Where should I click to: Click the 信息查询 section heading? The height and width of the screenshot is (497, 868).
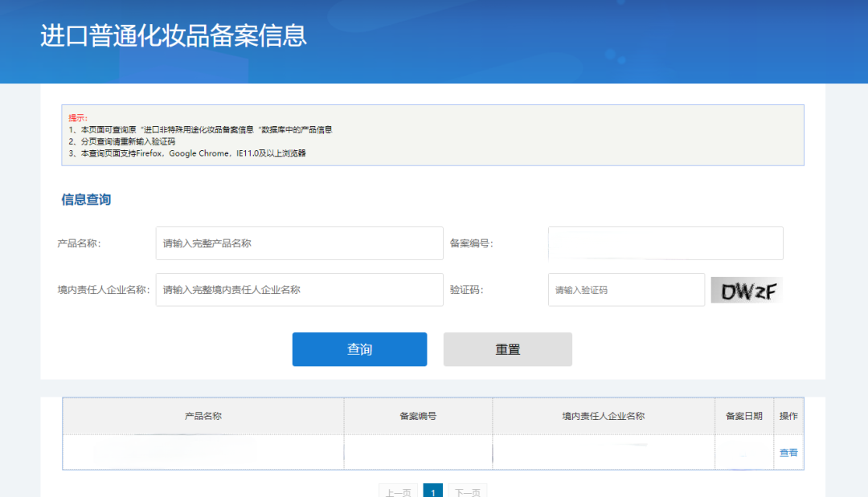(x=86, y=200)
